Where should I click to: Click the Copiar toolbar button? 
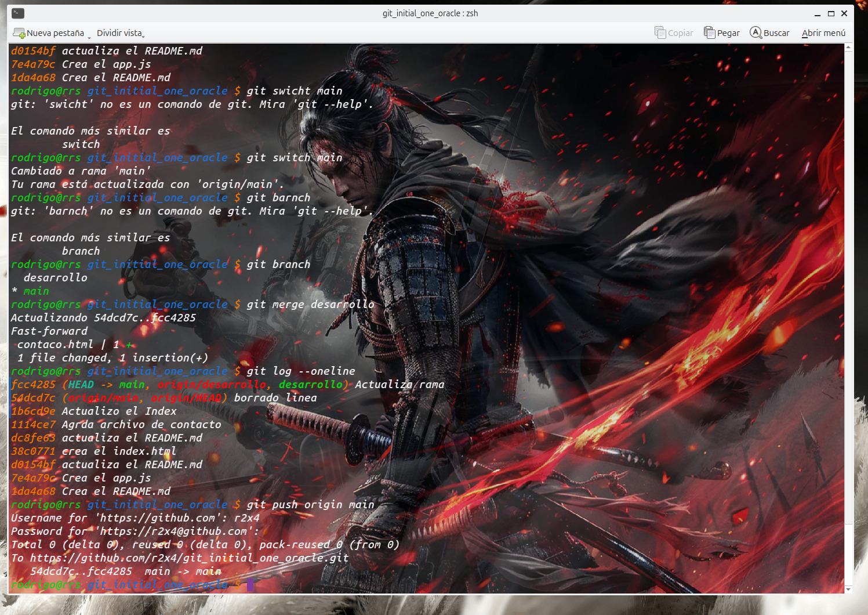[x=674, y=33]
